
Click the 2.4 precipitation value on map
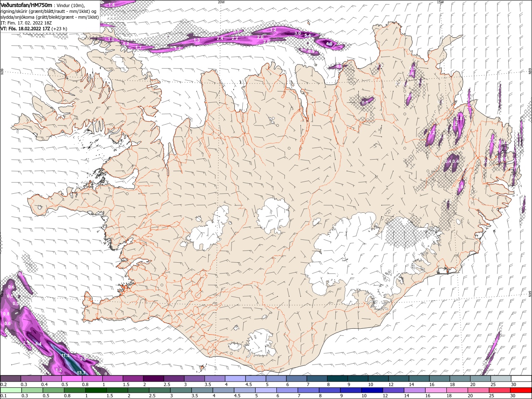coord(220,38)
